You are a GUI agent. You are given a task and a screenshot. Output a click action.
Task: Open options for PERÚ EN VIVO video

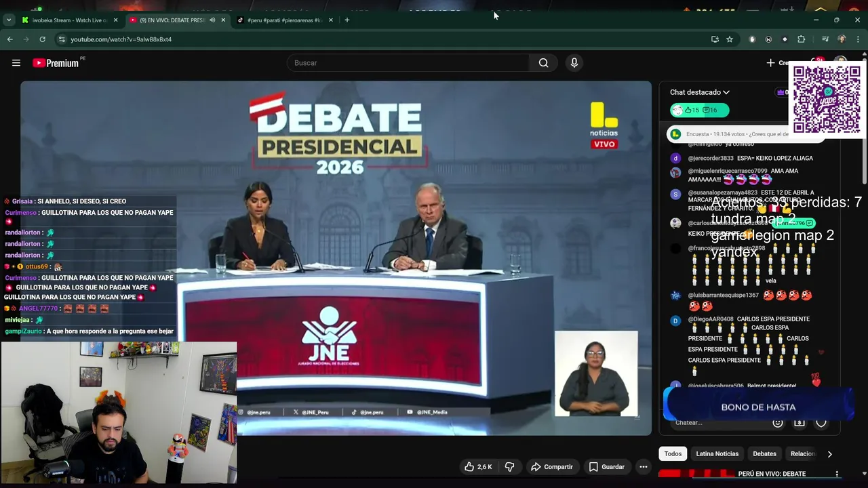(837, 474)
